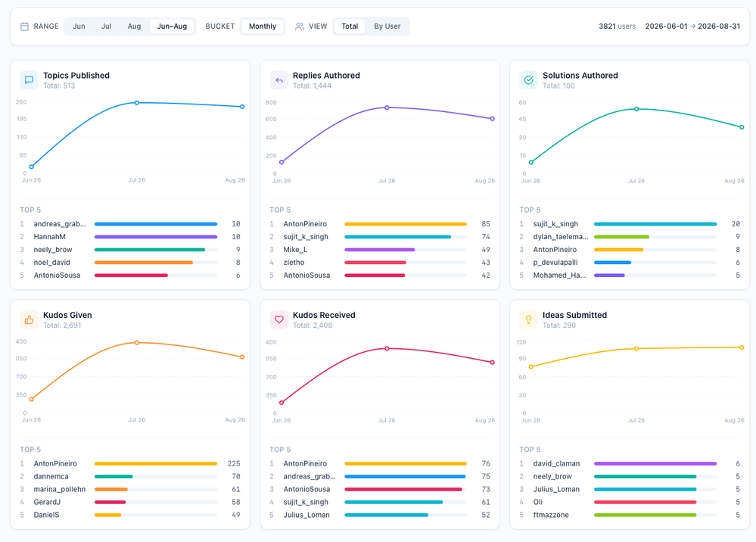This screenshot has height=542, width=756.
Task: Switch view to Total
Action: (x=350, y=26)
